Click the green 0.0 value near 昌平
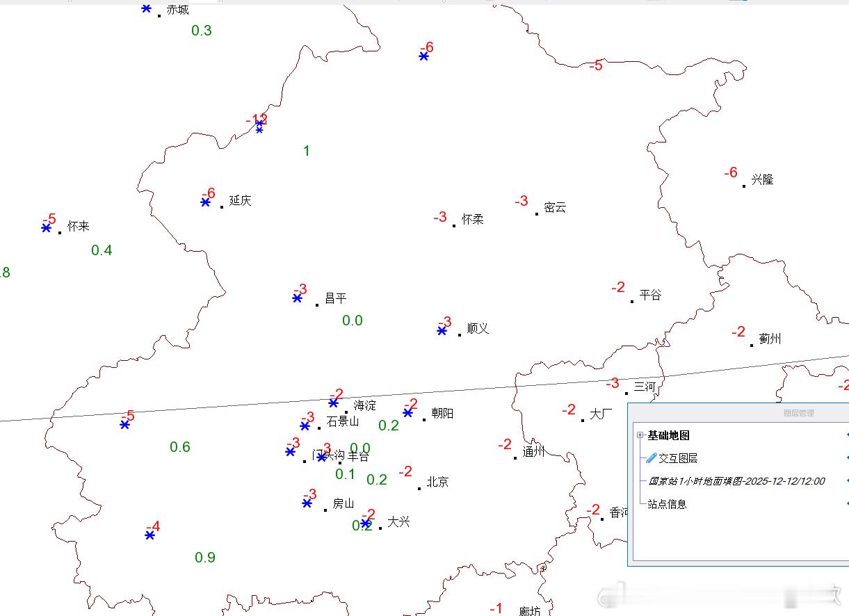Image resolution: width=849 pixels, height=616 pixels. pos(353,321)
